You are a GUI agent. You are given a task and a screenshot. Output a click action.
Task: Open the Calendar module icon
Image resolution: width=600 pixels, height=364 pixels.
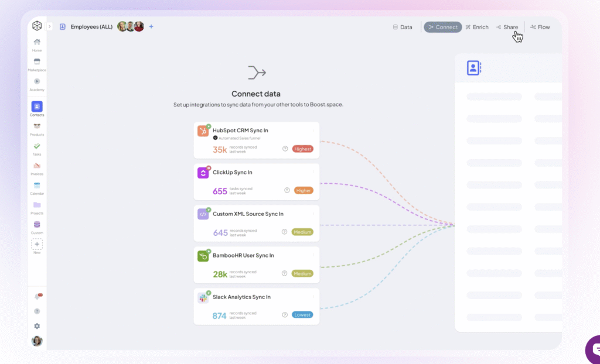pyautogui.click(x=37, y=186)
